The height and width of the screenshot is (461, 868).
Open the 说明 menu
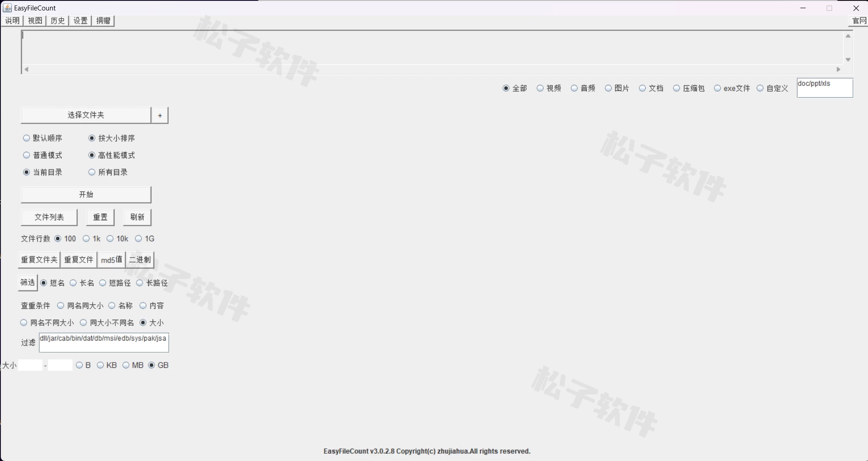click(12, 21)
